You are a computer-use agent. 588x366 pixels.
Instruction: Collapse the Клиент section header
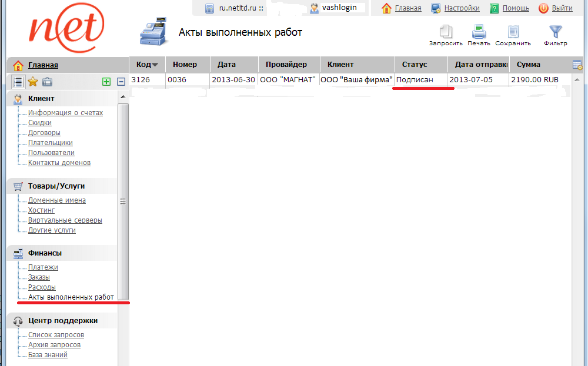pos(41,99)
